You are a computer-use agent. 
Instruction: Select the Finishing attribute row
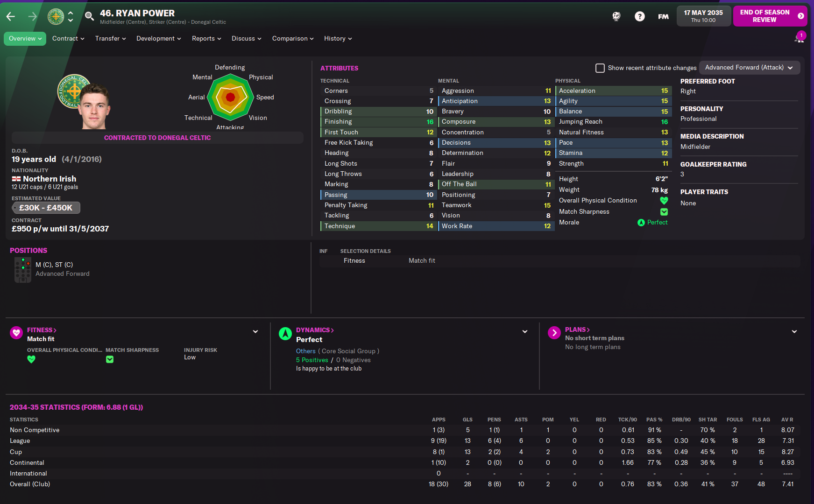pos(379,122)
